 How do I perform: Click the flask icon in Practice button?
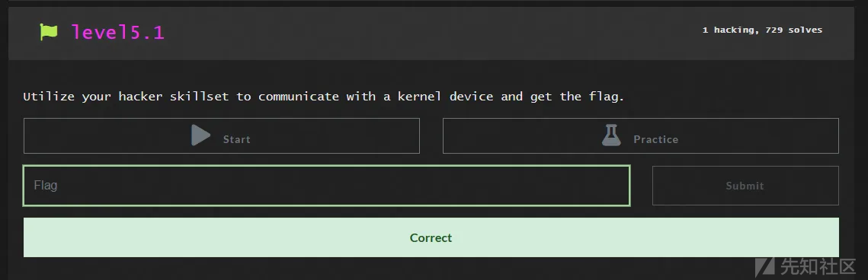coord(610,135)
